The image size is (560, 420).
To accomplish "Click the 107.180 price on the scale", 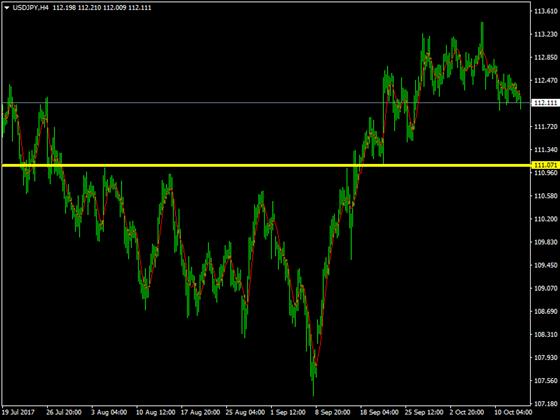I will point(545,403).
